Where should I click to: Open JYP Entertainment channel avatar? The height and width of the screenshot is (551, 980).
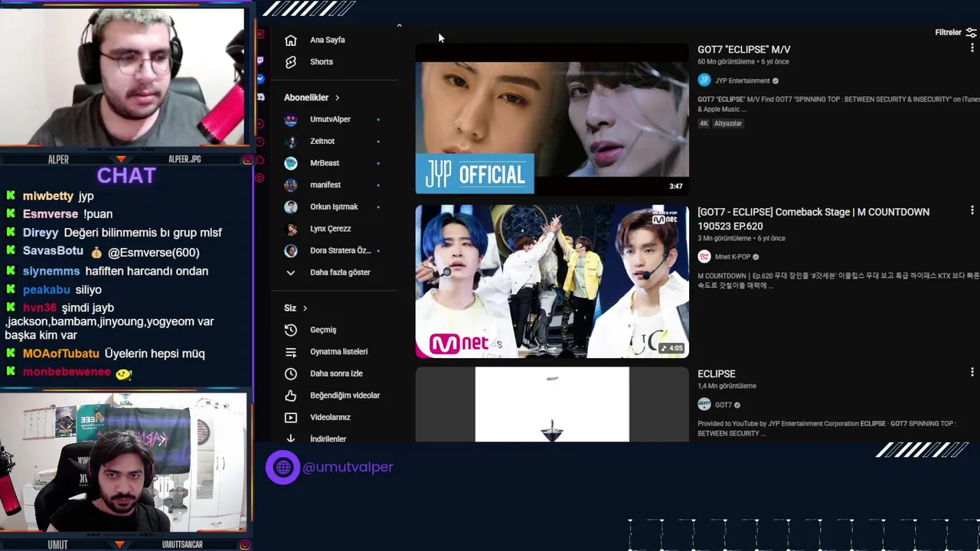[x=704, y=80]
